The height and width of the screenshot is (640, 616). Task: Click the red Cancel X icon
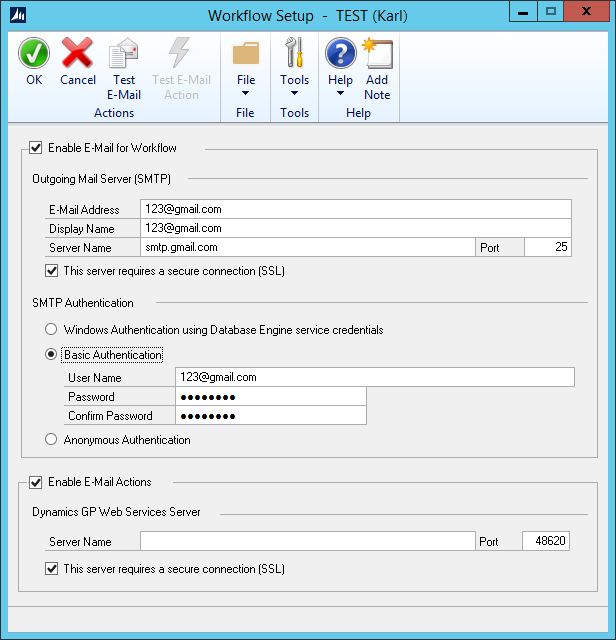[77, 53]
